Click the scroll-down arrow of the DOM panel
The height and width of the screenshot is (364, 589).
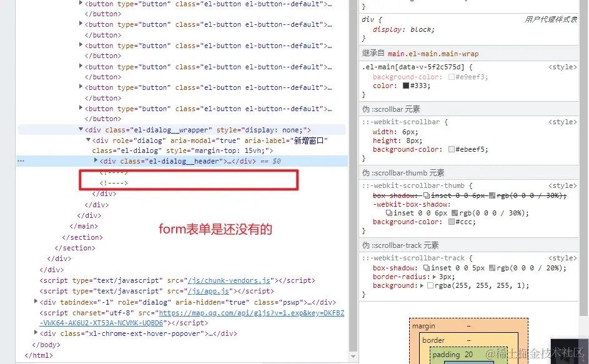(x=353, y=356)
